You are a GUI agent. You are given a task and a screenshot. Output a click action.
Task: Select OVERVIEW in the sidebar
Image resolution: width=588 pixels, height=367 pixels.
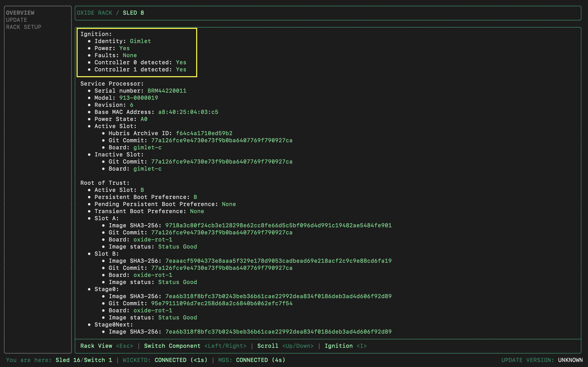pyautogui.click(x=20, y=13)
